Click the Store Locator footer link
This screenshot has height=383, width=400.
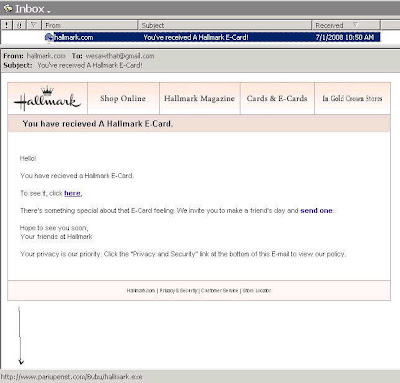pos(257,291)
